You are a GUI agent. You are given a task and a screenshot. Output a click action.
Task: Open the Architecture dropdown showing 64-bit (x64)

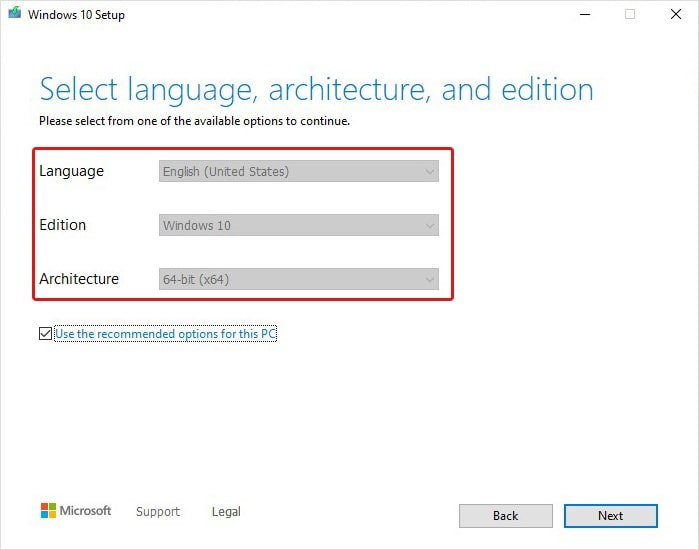coord(298,279)
